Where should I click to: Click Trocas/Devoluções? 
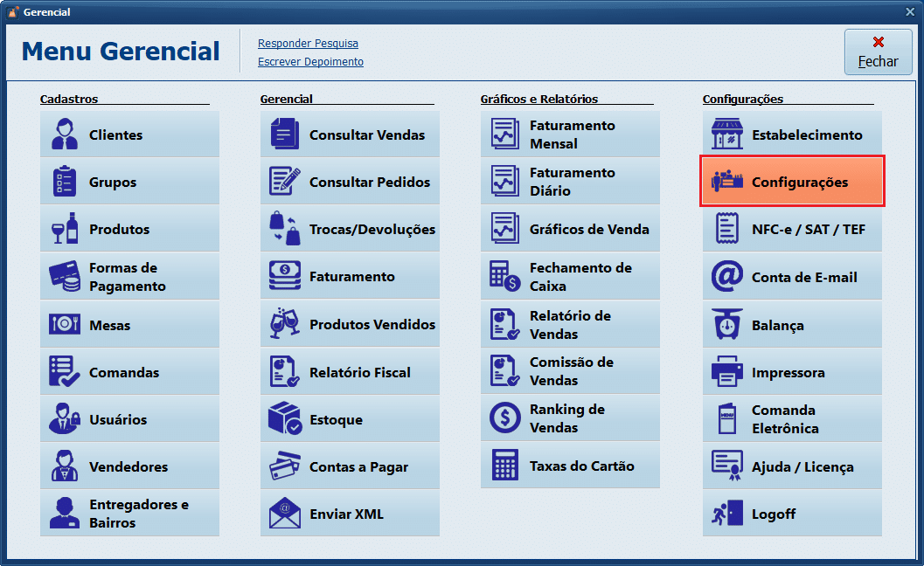pos(350,229)
